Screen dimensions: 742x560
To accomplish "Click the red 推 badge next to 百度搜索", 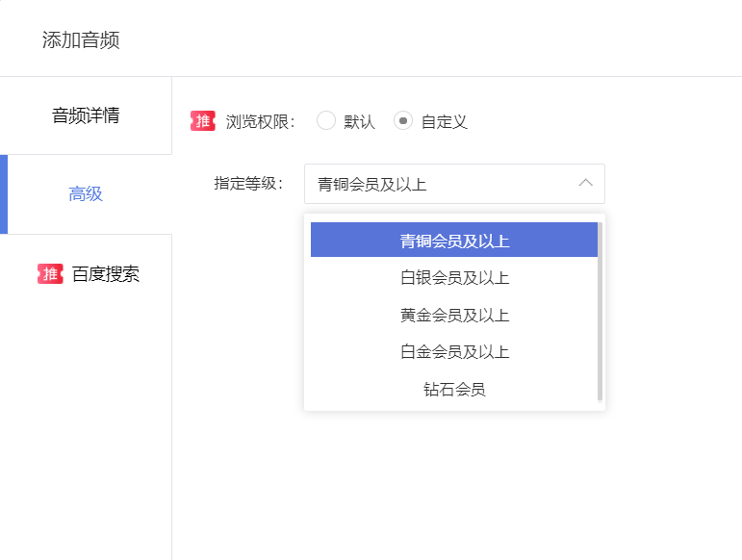I will [x=50, y=273].
